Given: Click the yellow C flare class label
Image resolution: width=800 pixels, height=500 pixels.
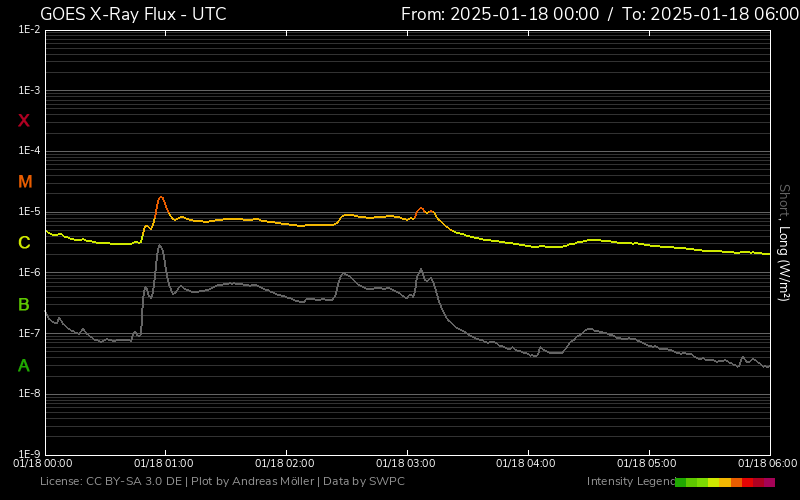Looking at the screenshot, I should [24, 243].
